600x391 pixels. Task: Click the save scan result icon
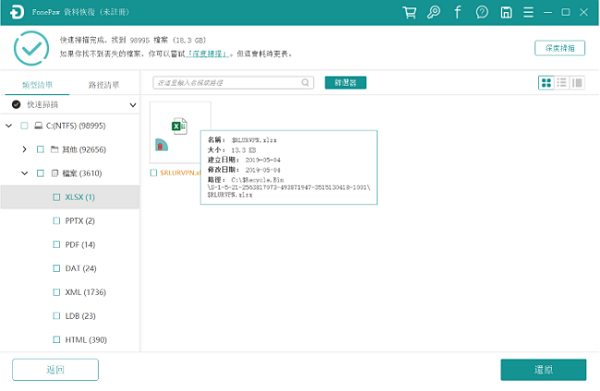[506, 12]
